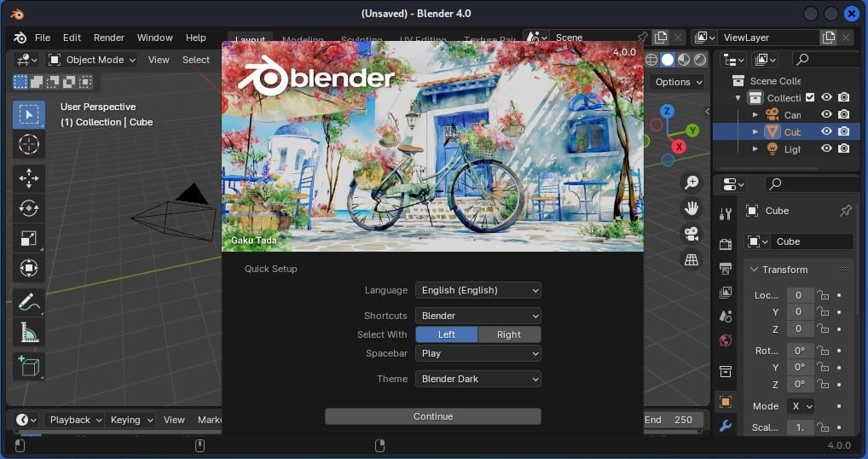Click the Blender logo menu icon
The image size is (868, 459).
point(20,38)
